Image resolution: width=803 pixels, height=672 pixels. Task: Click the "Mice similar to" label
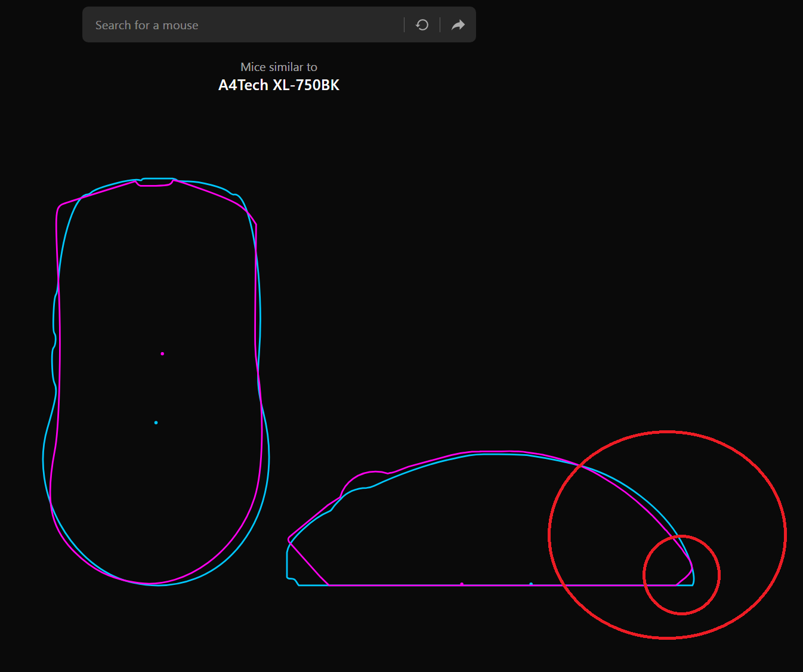[279, 67]
